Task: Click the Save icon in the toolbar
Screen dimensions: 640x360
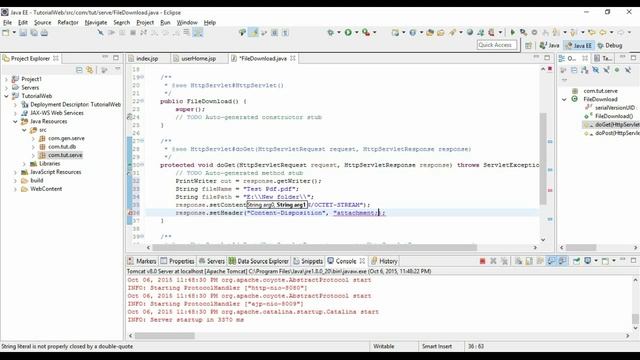Action: (x=23, y=33)
